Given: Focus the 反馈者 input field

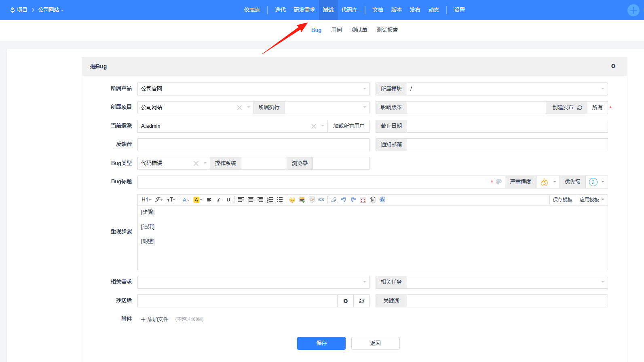Looking at the screenshot, I should (253, 145).
